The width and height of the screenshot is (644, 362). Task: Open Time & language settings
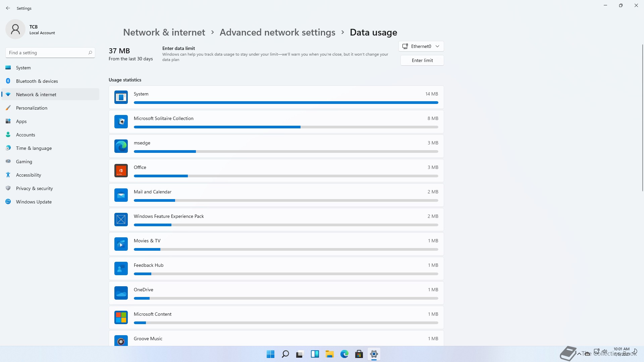(x=50, y=148)
